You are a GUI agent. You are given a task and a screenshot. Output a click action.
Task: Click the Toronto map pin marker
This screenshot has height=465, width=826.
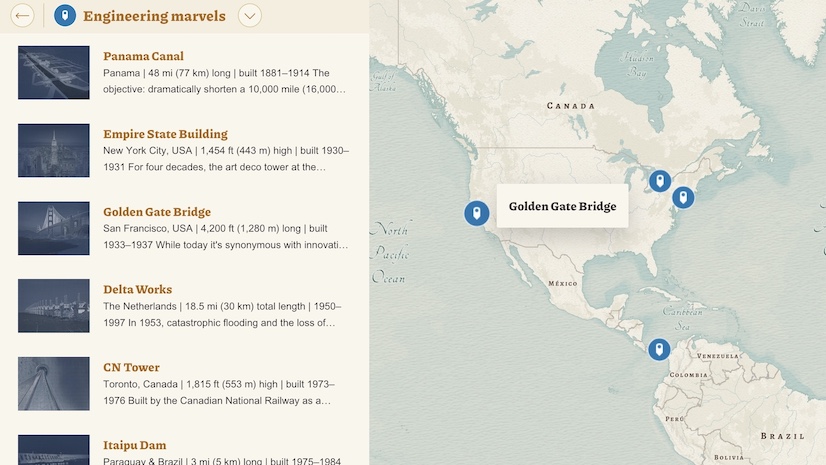click(x=659, y=181)
